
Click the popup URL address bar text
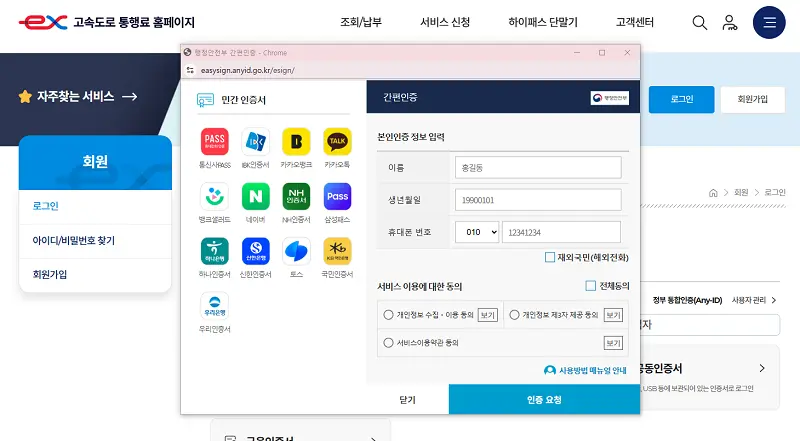(247, 70)
